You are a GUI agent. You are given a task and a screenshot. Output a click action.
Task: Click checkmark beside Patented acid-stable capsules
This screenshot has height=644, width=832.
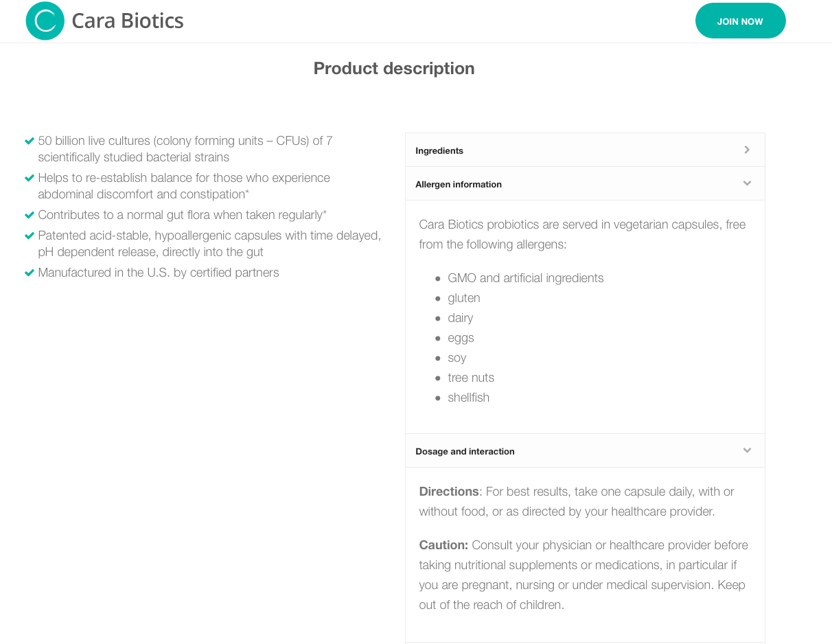pos(30,235)
